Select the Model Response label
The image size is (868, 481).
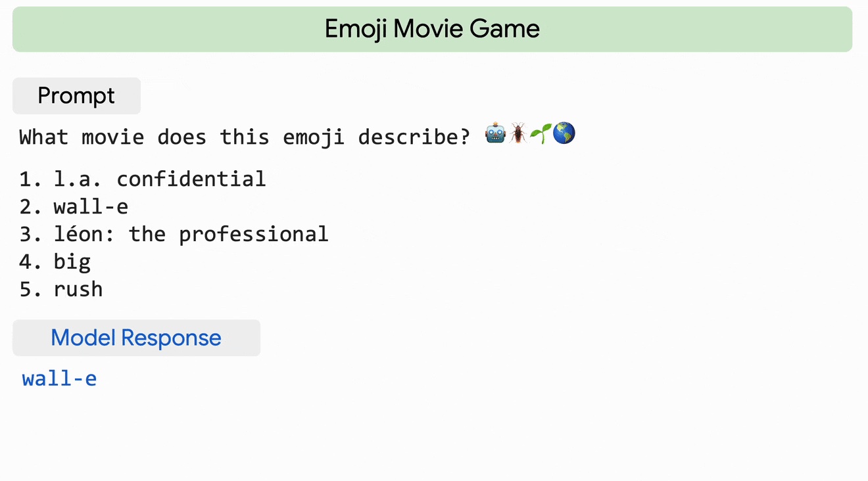pyautogui.click(x=136, y=338)
